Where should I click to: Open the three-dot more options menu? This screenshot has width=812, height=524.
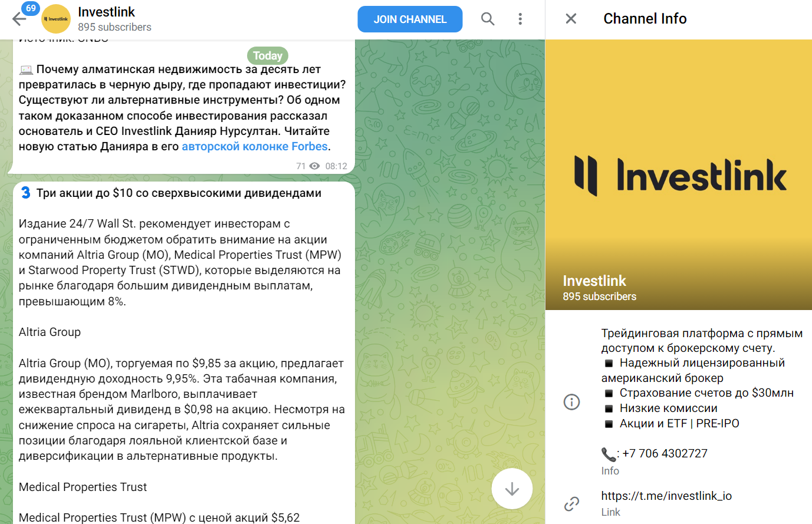(x=520, y=19)
